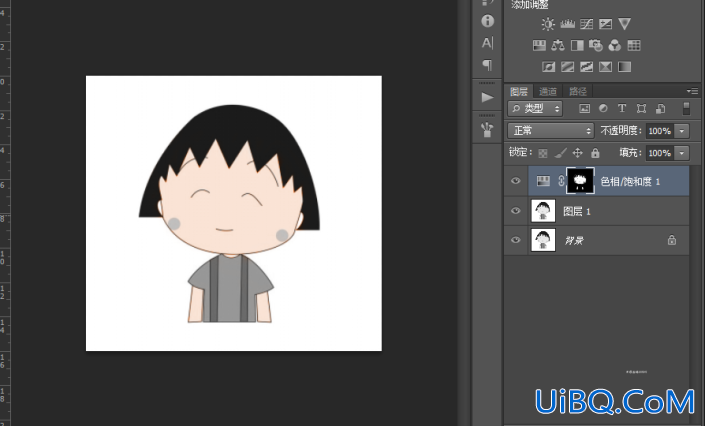This screenshot has height=426, width=705.
Task: Lock all layer attributes
Action: (595, 153)
